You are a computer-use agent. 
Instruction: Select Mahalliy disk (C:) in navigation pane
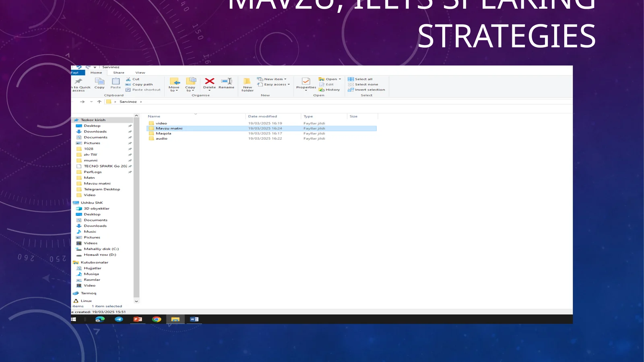click(101, 249)
